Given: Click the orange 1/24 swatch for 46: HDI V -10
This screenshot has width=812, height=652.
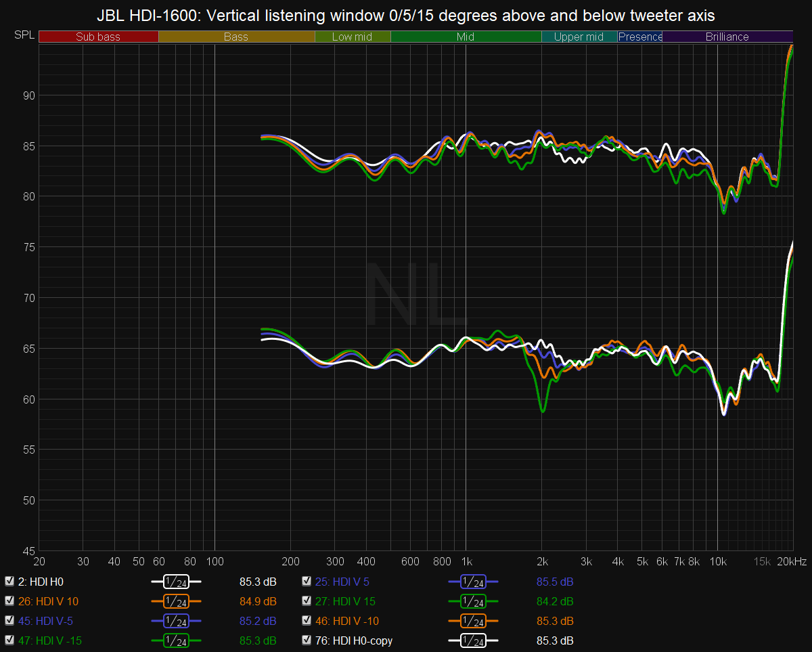Looking at the screenshot, I should [473, 621].
